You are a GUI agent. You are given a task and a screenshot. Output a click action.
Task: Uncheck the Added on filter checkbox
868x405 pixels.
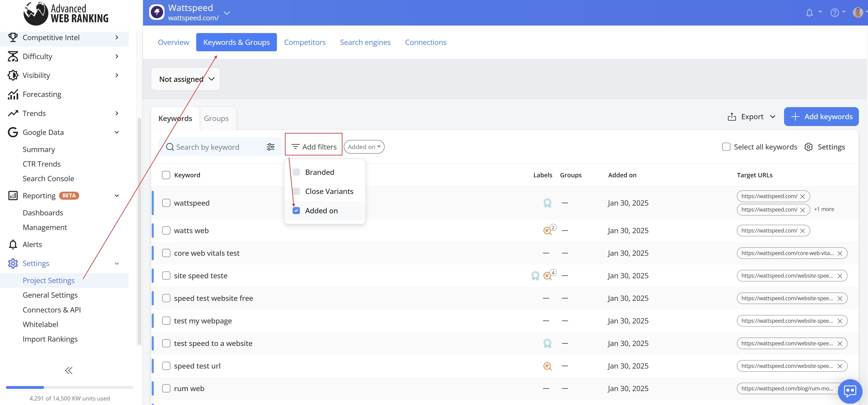pyautogui.click(x=296, y=210)
